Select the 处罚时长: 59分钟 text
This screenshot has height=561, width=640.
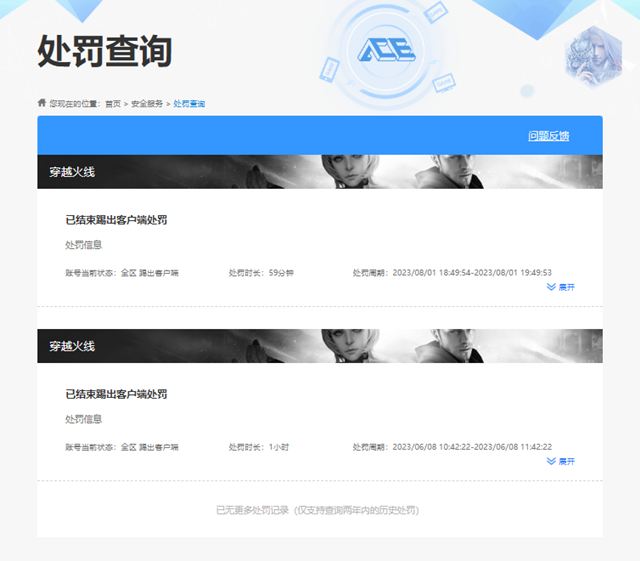click(x=261, y=273)
